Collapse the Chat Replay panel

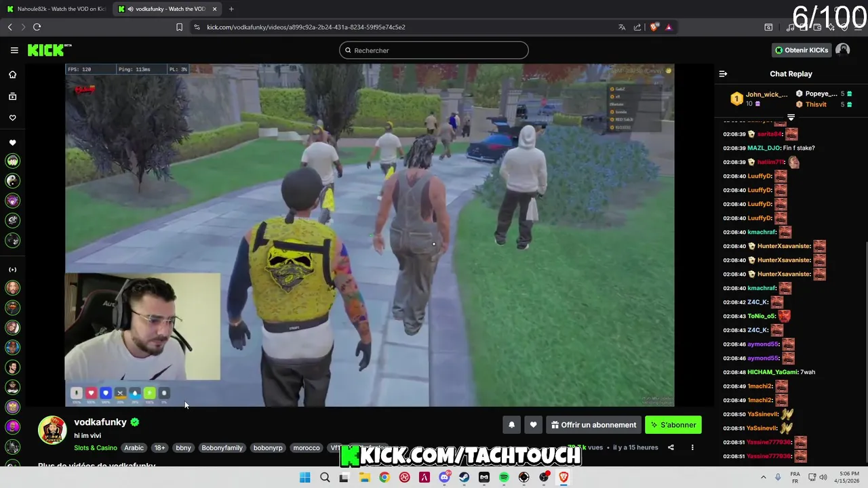[x=723, y=74]
